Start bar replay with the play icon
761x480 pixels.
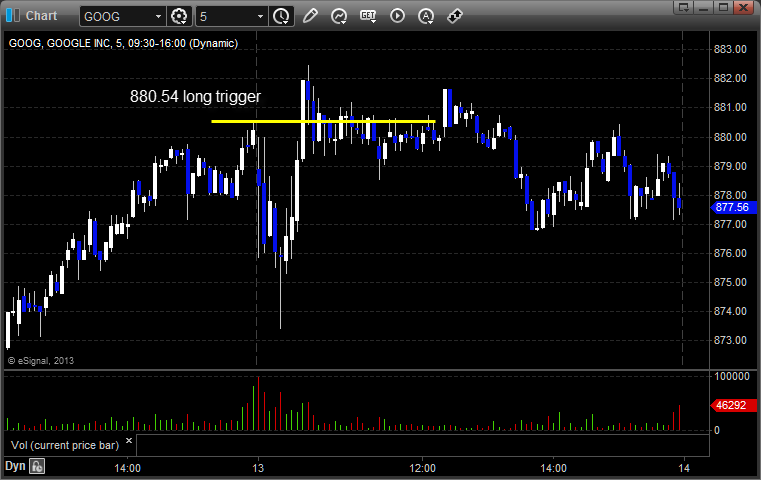[397, 16]
